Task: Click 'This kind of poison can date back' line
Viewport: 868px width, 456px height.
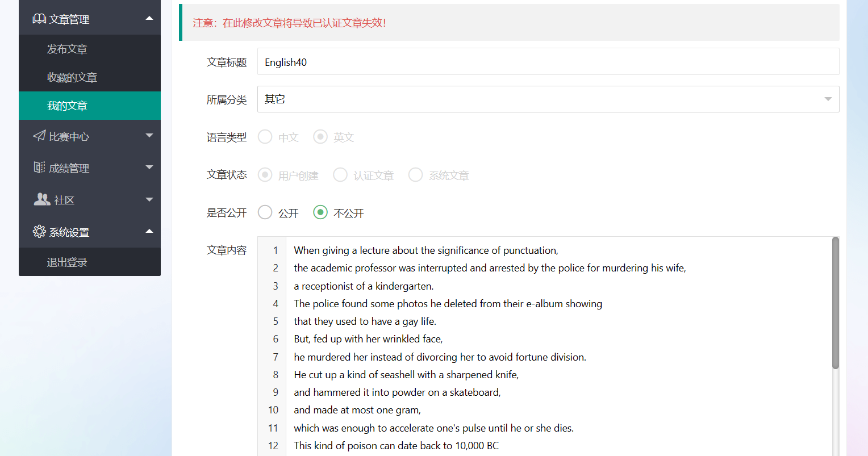Action: pyautogui.click(x=396, y=446)
